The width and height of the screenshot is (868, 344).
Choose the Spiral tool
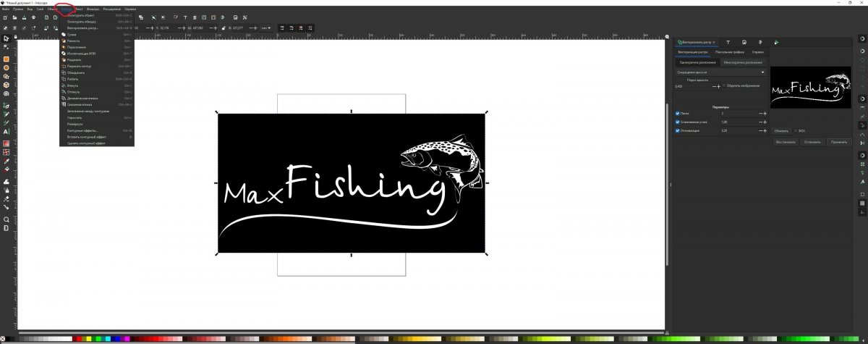pyautogui.click(x=6, y=93)
